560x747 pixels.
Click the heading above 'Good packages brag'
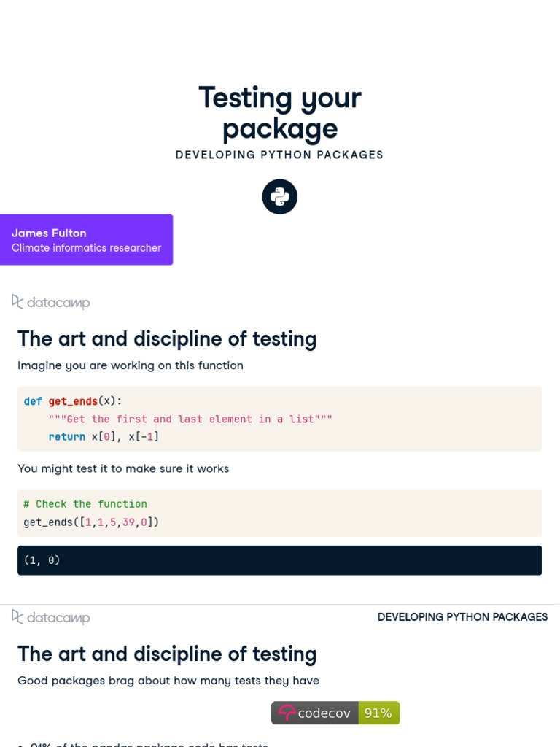167,654
